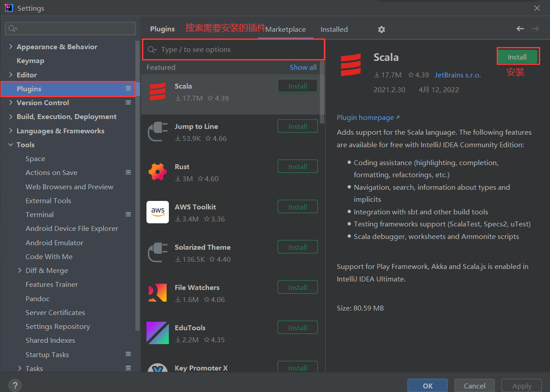Open Android Emulator settings
The height and width of the screenshot is (392, 550).
54,243
